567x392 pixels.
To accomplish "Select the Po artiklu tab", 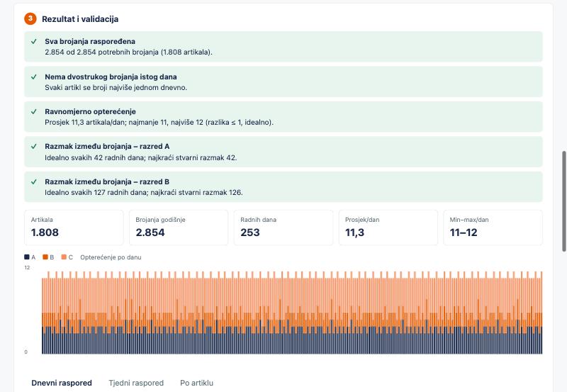I will 196,383.
